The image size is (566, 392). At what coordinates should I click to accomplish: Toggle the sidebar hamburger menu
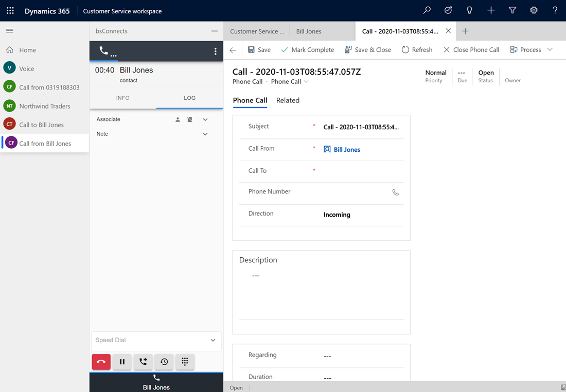click(x=10, y=31)
